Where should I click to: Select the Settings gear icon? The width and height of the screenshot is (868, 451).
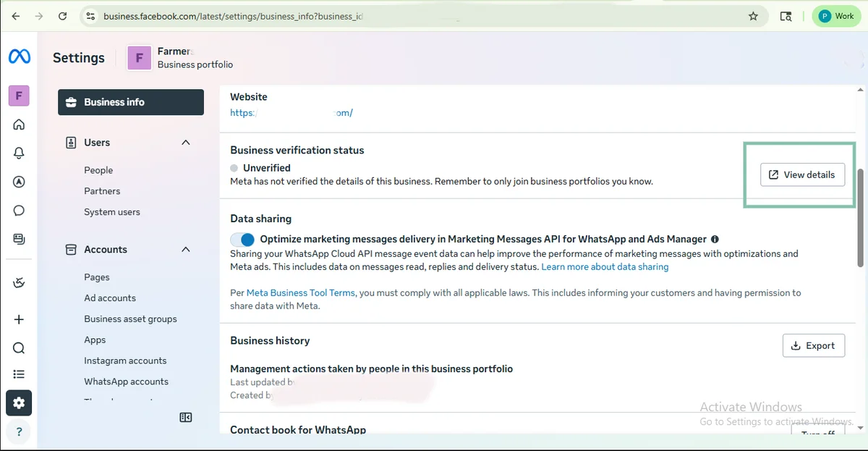(x=19, y=403)
